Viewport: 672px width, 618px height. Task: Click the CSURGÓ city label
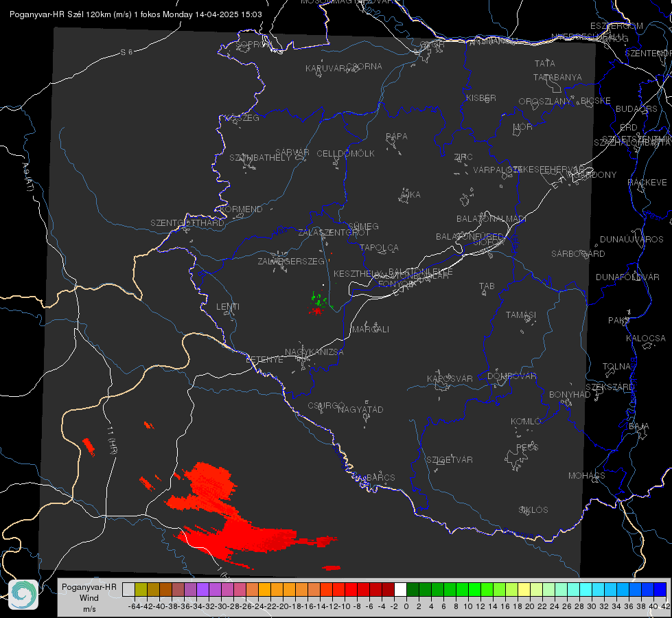click(326, 406)
